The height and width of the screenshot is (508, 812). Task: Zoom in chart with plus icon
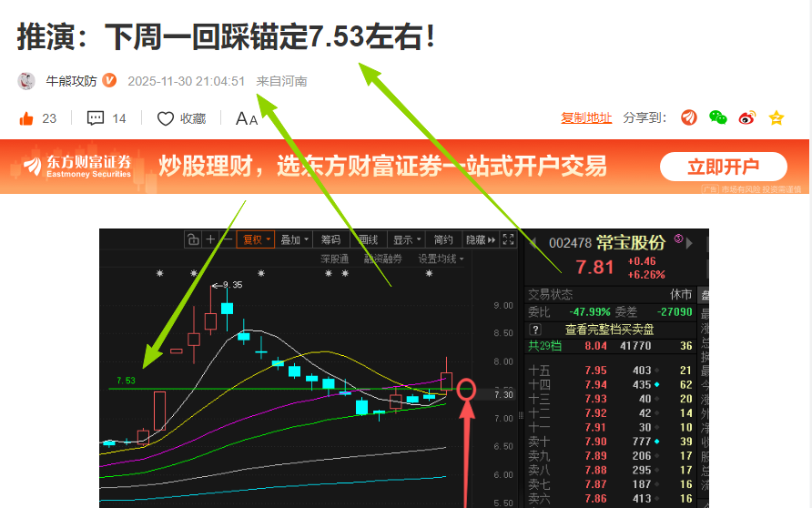click(x=210, y=239)
